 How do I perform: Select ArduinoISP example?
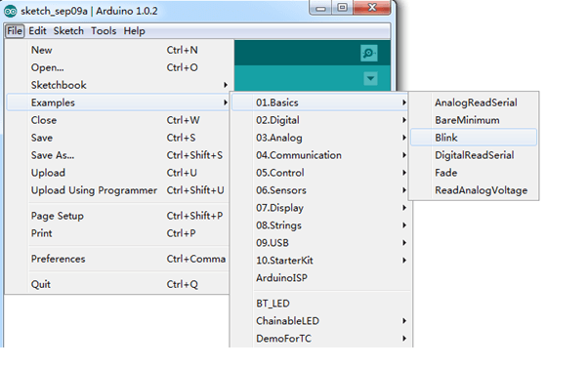(x=321, y=278)
